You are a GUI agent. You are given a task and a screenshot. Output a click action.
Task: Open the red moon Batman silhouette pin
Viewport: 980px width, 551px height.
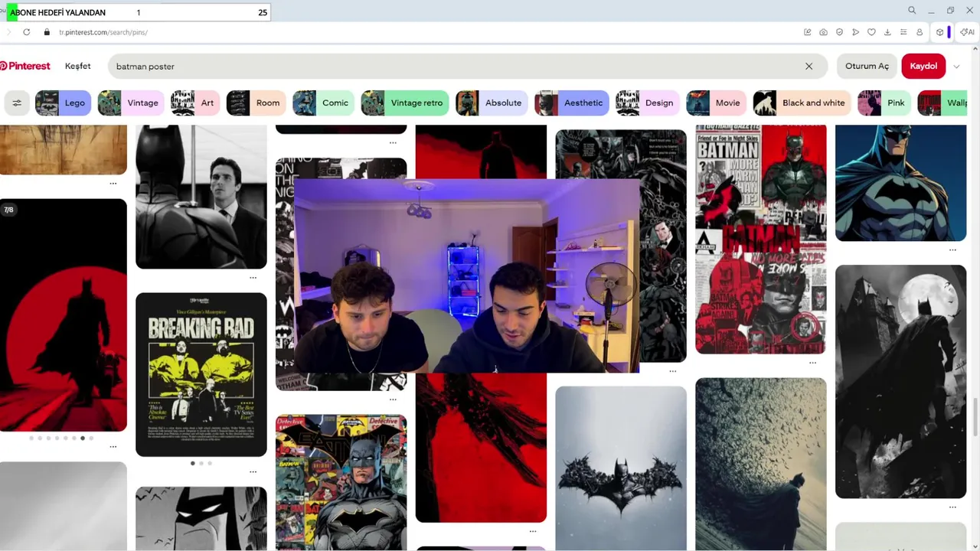(64, 315)
